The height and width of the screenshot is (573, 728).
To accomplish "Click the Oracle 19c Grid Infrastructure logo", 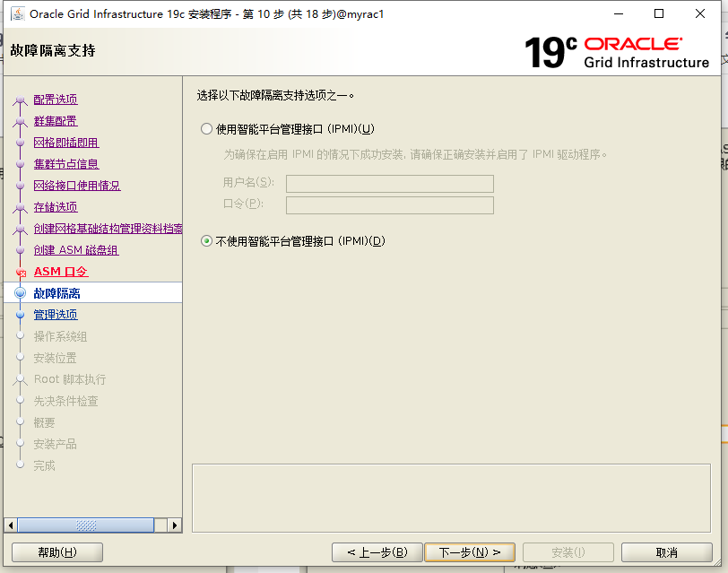I will 617,53.
